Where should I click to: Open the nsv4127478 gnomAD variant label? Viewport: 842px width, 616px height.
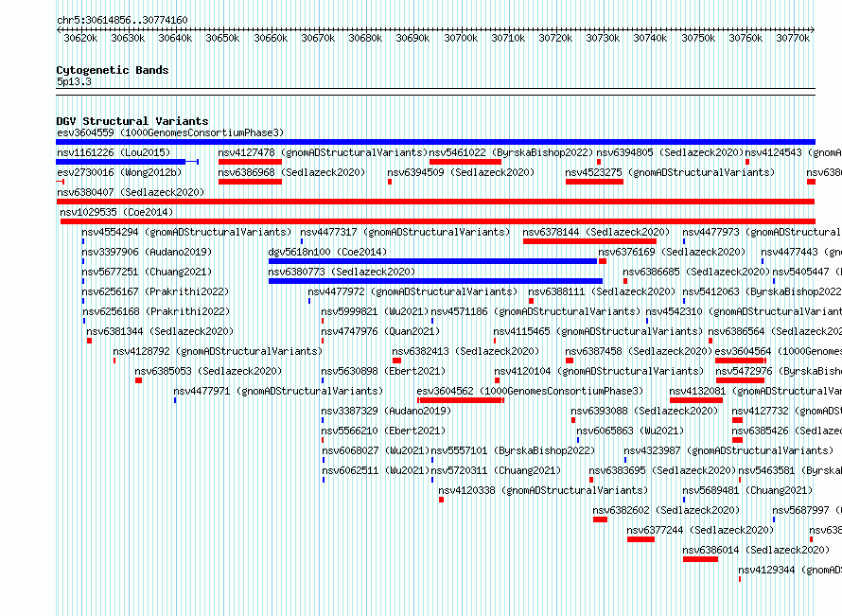tap(323, 152)
